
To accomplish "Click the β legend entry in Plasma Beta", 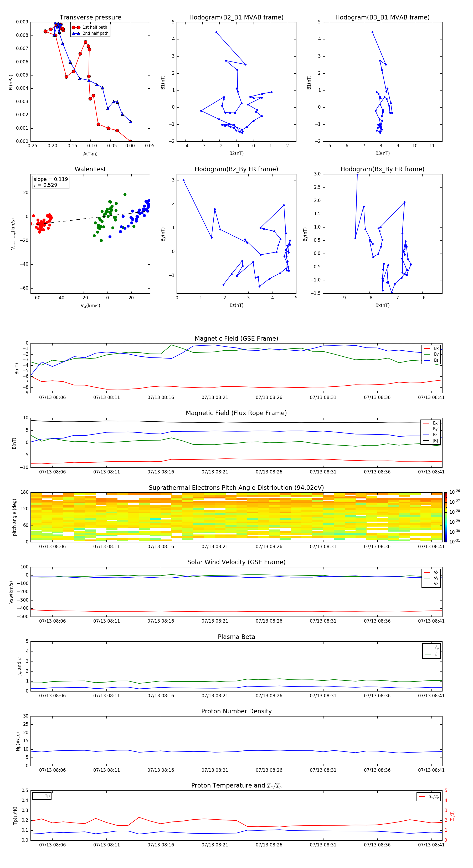I will pos(431,654).
